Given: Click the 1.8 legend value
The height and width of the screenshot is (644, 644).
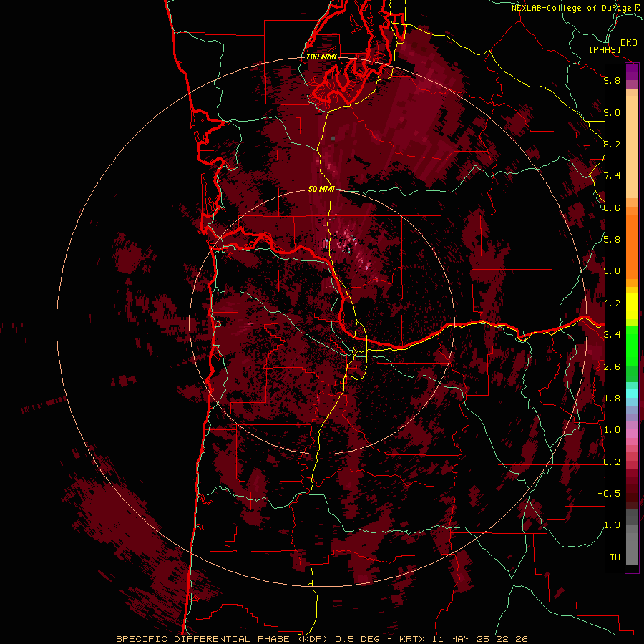Looking at the screenshot, I should (612, 399).
